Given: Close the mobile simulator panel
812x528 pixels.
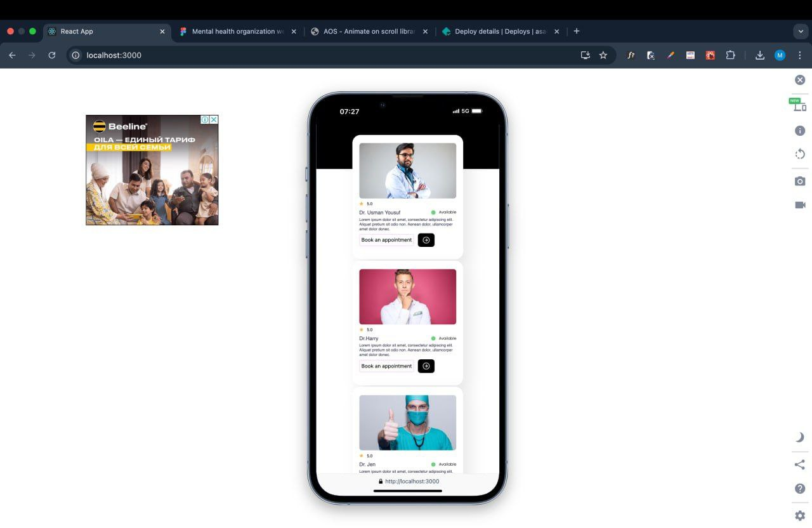Looking at the screenshot, I should [x=800, y=80].
